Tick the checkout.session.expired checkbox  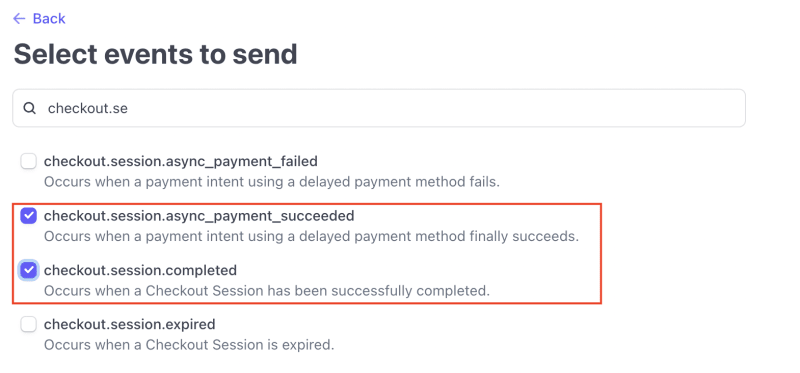(29, 324)
